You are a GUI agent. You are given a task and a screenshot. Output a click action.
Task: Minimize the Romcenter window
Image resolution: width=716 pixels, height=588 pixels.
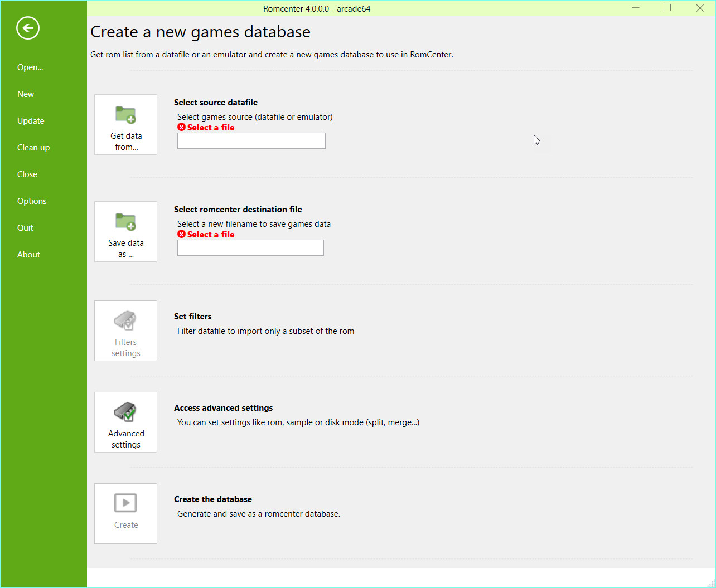[x=636, y=8]
